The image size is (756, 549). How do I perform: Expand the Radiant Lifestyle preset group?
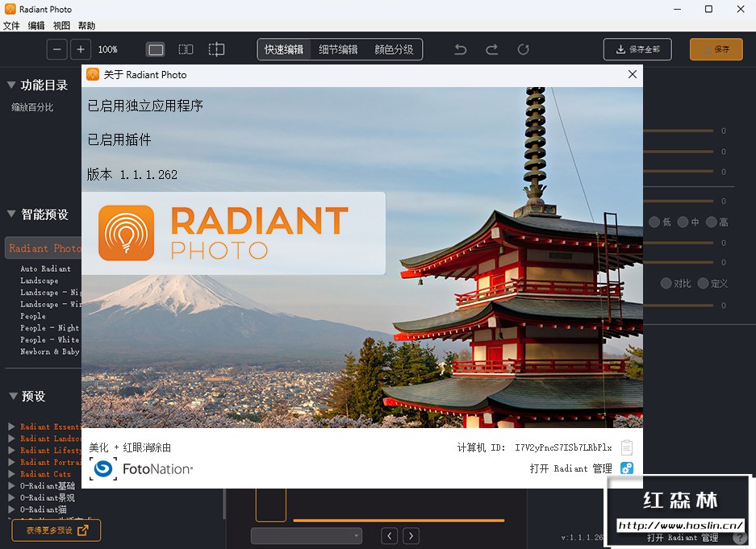pyautogui.click(x=11, y=451)
